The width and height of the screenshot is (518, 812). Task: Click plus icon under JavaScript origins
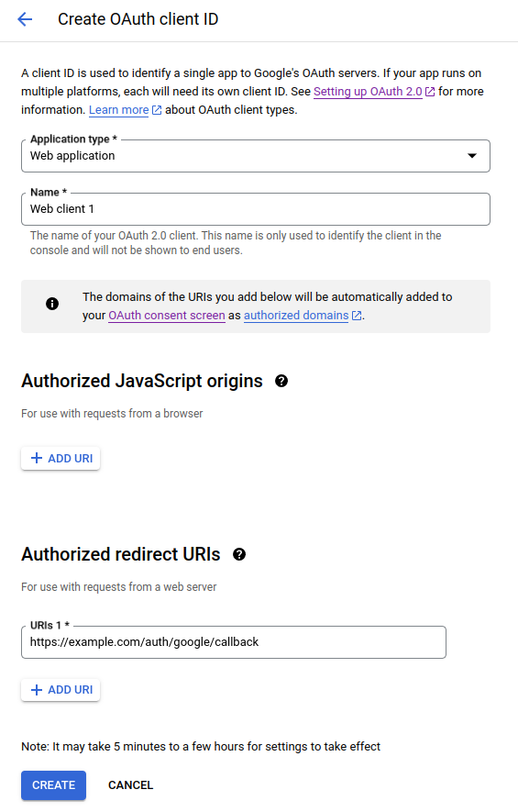tap(37, 459)
